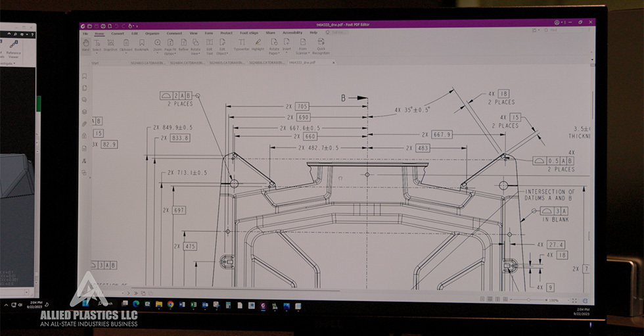The width and height of the screenshot is (644, 336).
Task: Choose the Typewriter tool
Action: click(241, 43)
